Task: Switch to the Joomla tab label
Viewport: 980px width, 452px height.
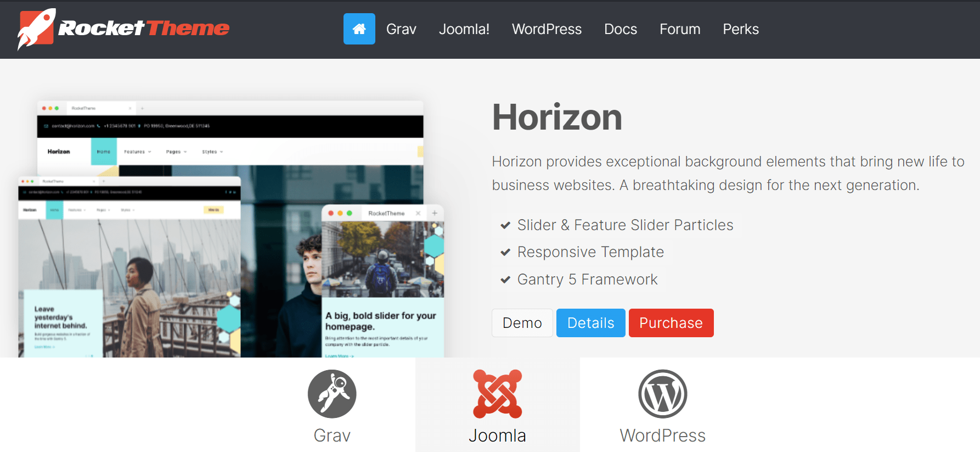Action: point(498,436)
